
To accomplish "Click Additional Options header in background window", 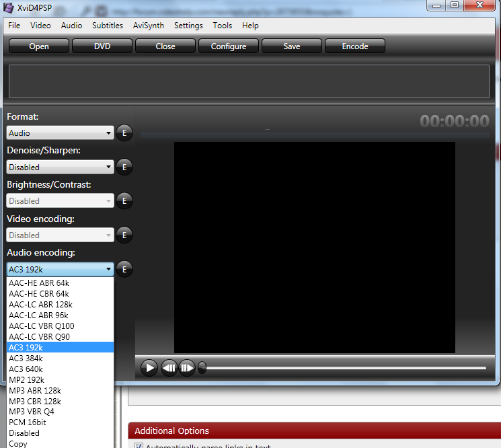I will coord(315,431).
